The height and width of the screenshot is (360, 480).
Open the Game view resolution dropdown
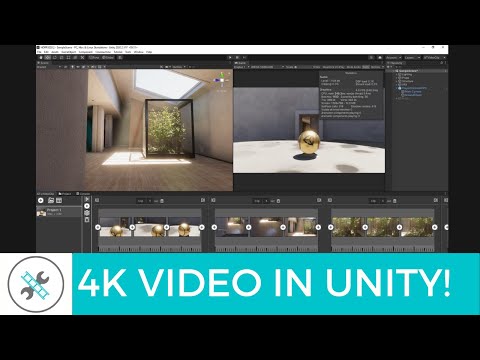tap(267, 67)
